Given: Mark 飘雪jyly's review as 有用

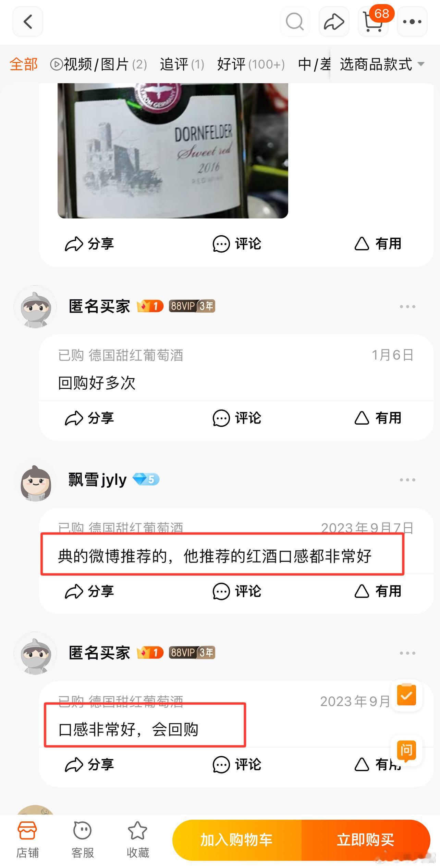Looking at the screenshot, I should [x=378, y=591].
